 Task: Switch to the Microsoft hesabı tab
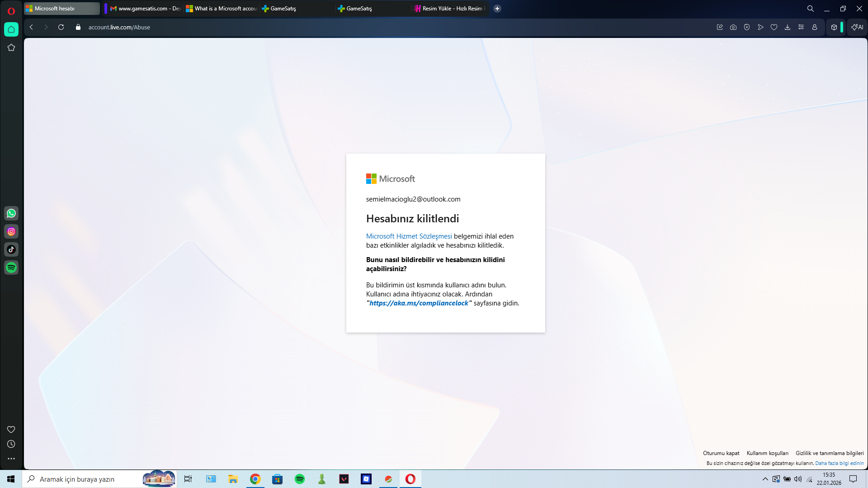point(62,9)
